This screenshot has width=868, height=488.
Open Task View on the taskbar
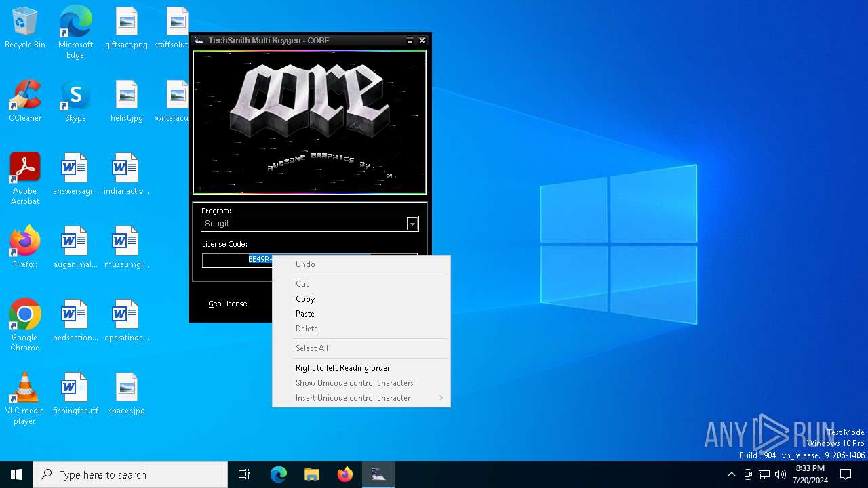click(244, 474)
